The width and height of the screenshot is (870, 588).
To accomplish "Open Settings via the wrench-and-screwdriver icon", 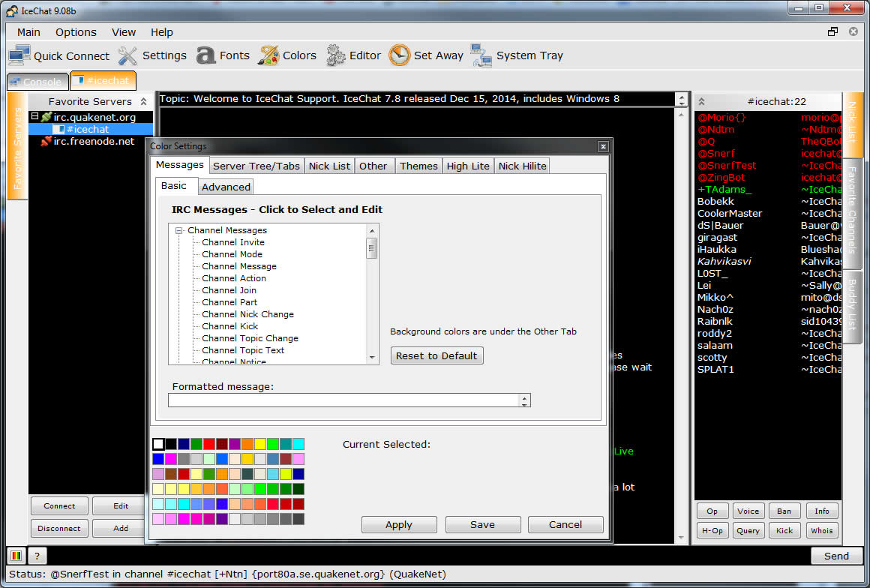I will (127, 55).
